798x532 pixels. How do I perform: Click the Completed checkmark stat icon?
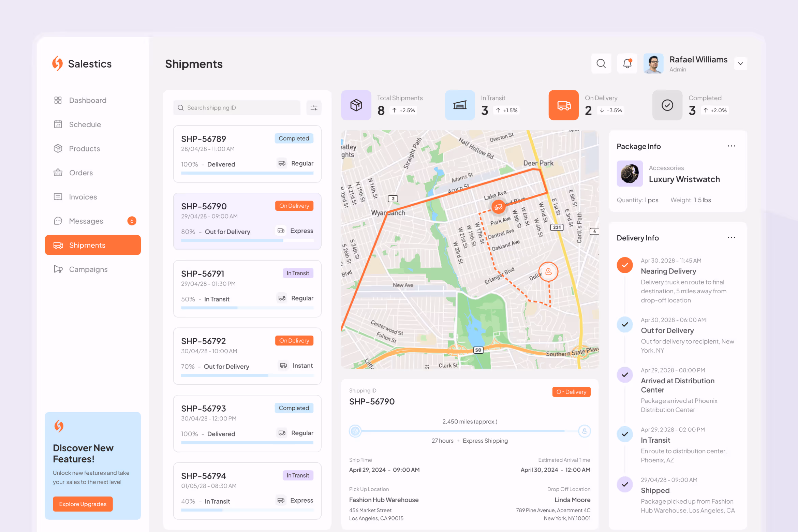667,105
